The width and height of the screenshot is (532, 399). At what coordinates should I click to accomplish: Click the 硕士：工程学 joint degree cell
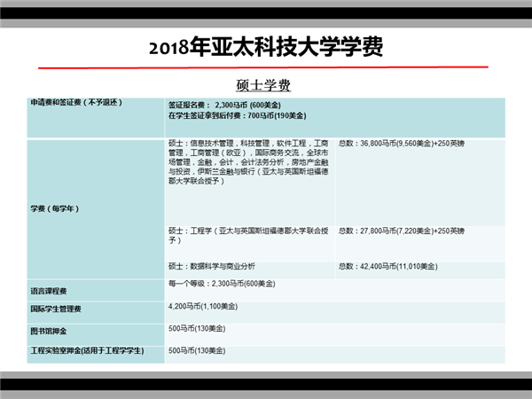(249, 243)
